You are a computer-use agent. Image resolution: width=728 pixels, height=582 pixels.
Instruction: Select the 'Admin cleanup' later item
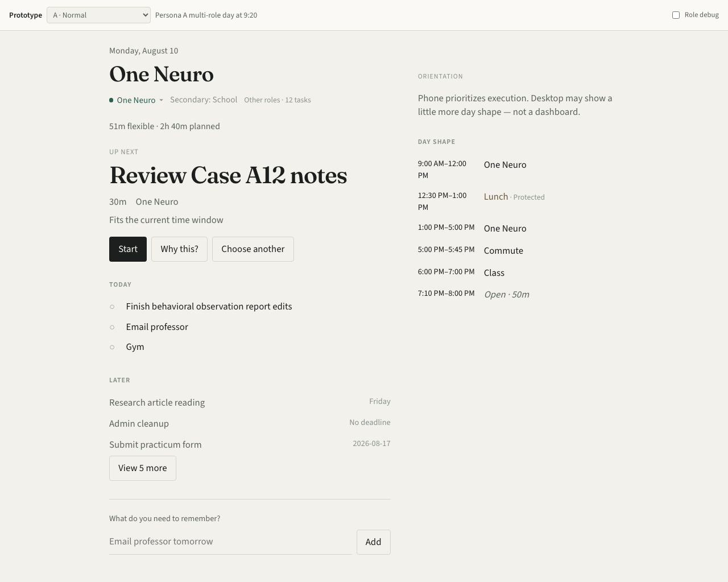250,423
